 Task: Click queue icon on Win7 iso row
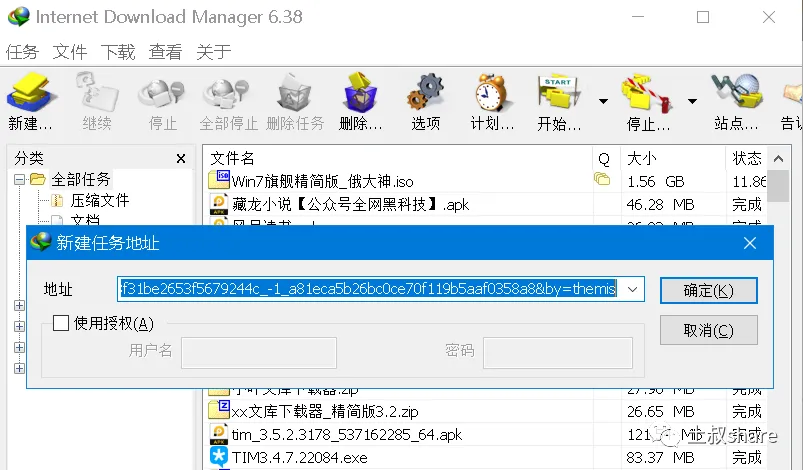(602, 179)
